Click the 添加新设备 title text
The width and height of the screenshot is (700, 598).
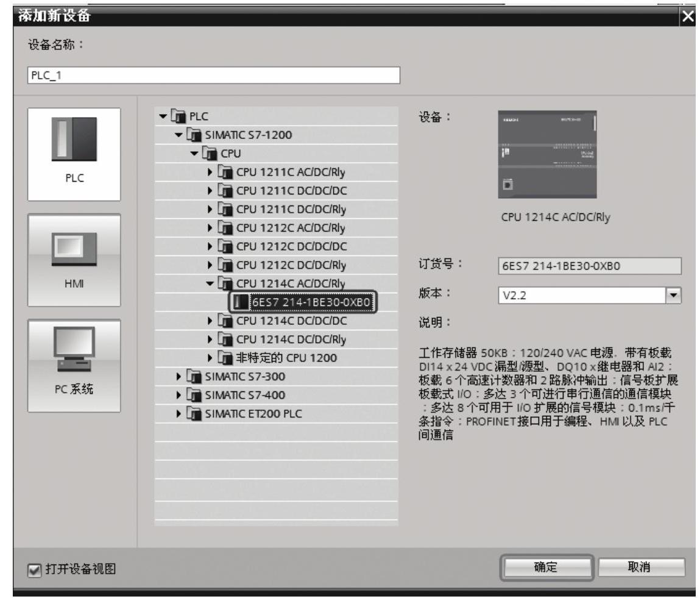click(54, 16)
